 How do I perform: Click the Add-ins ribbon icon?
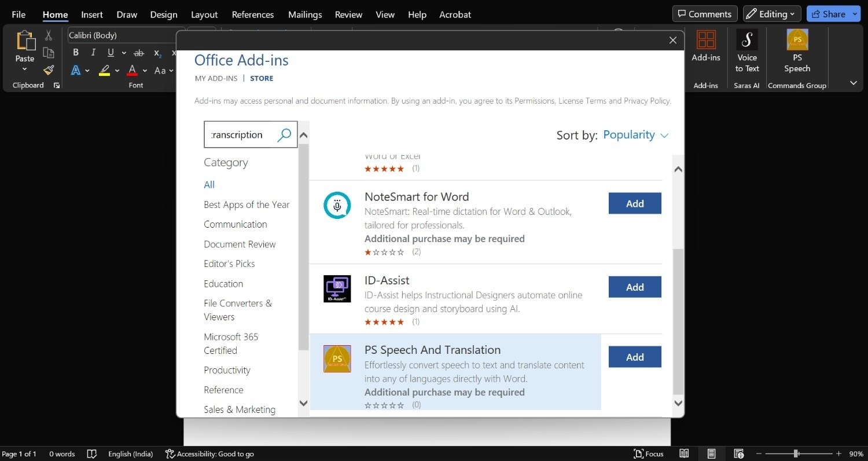coord(706,46)
